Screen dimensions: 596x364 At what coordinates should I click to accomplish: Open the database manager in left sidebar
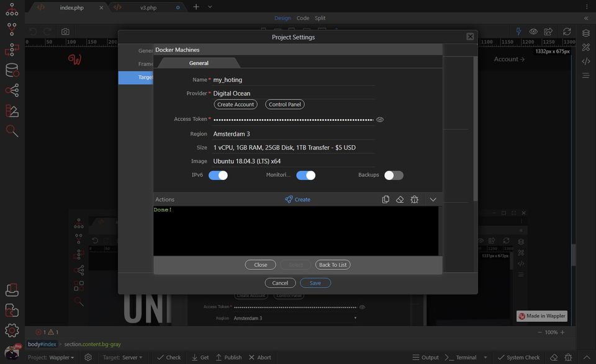[x=12, y=71]
